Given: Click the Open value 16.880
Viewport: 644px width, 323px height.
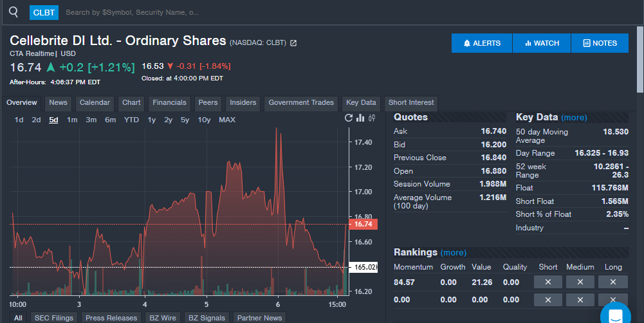Looking at the screenshot, I should tap(493, 171).
